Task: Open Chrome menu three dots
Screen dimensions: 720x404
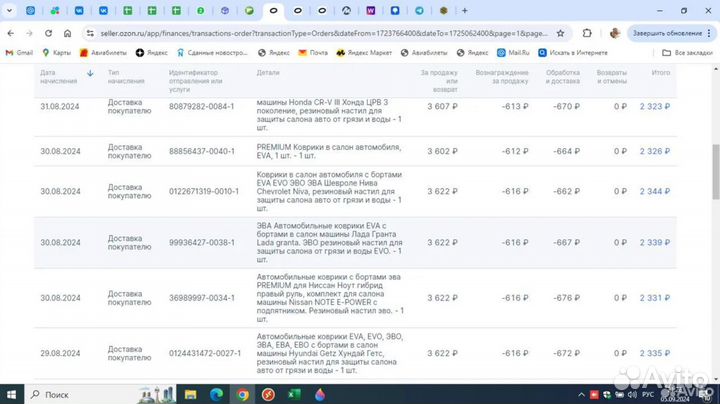Action: (x=709, y=34)
